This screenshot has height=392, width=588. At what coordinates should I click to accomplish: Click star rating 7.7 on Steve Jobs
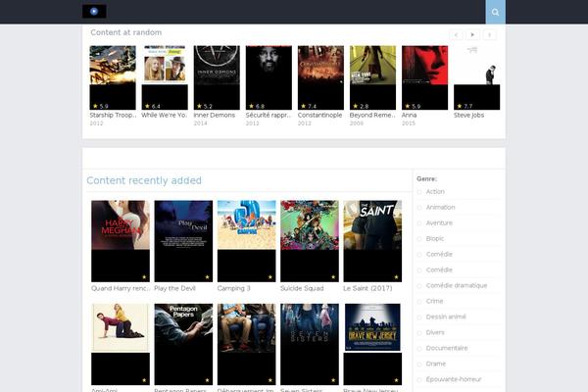click(465, 106)
